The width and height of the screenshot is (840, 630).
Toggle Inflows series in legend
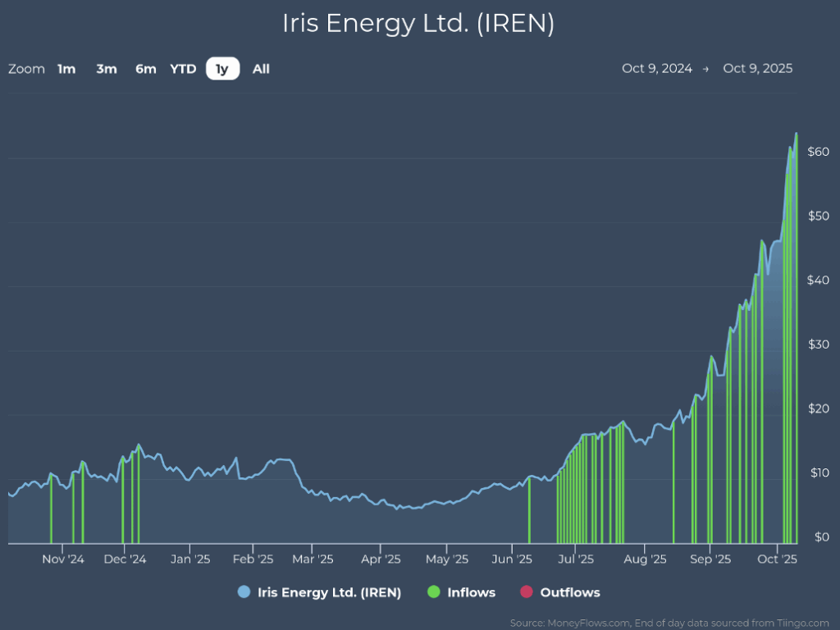(x=461, y=592)
